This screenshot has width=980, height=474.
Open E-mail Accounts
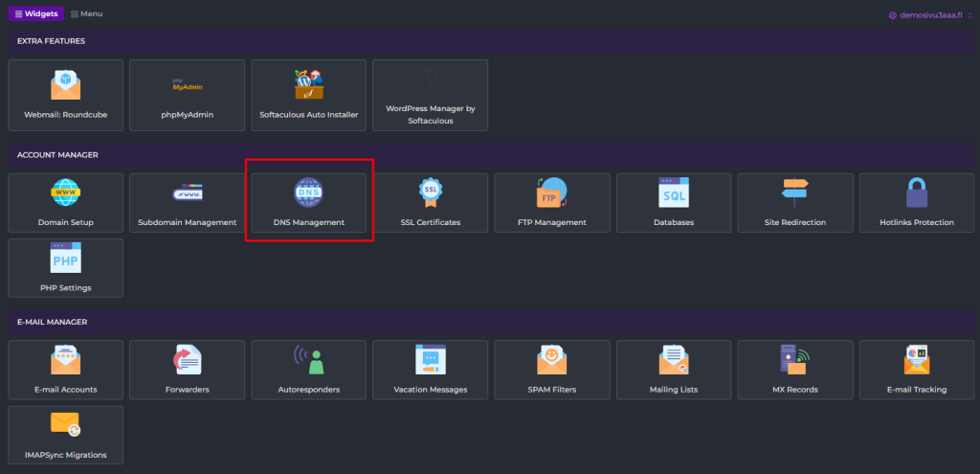pyautogui.click(x=66, y=370)
